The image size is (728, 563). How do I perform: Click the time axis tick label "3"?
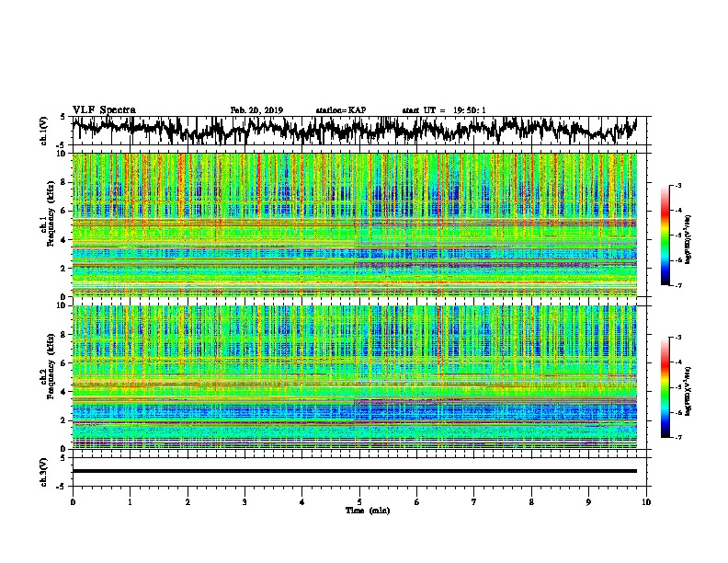(x=245, y=502)
